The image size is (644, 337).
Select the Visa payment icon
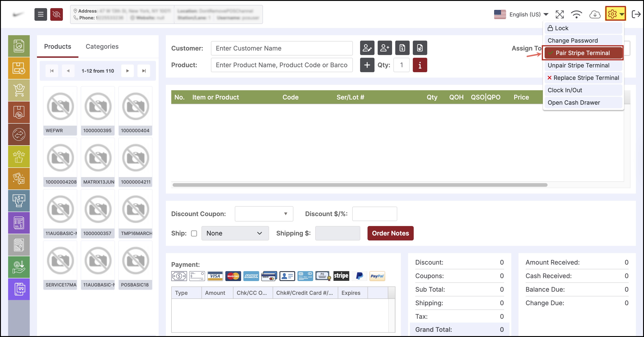[215, 276]
